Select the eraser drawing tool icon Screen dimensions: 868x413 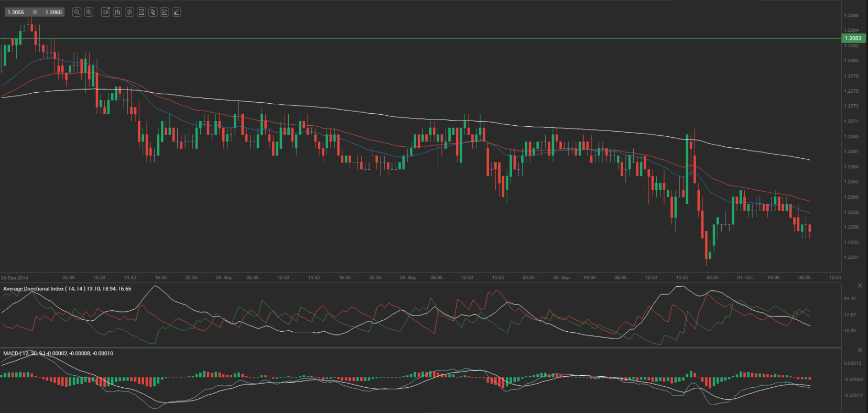tap(177, 12)
